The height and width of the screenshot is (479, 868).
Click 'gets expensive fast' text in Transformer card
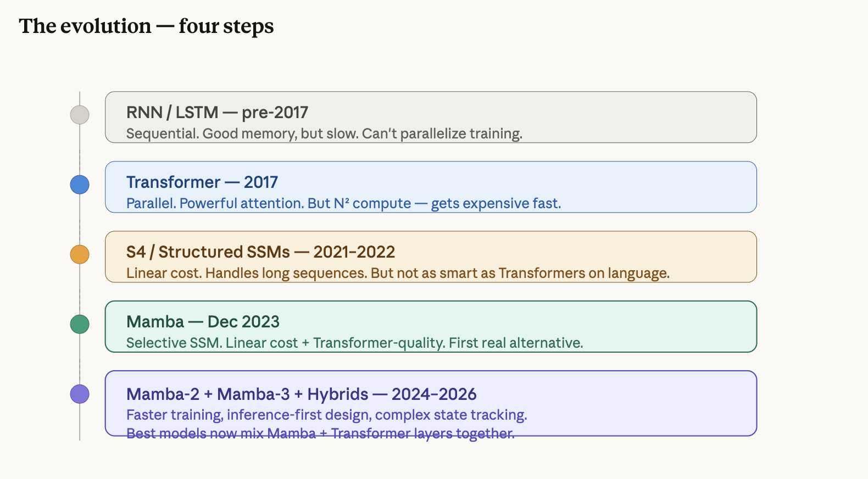pyautogui.click(x=496, y=203)
